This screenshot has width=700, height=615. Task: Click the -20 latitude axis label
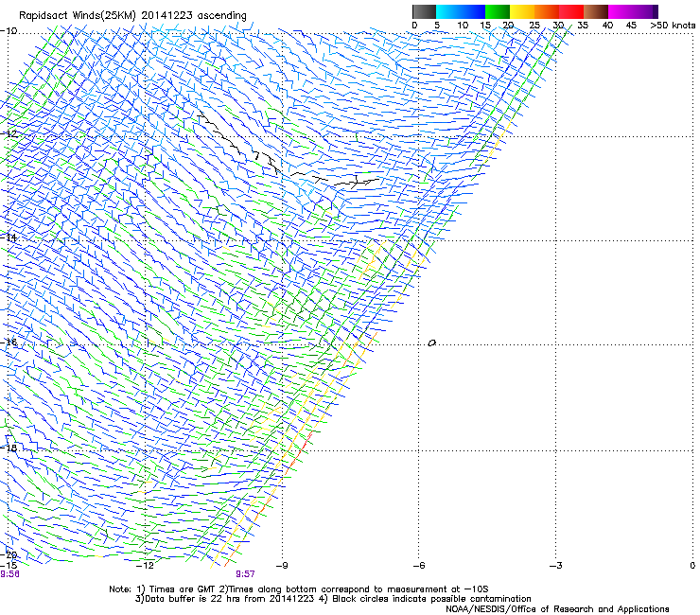[x=9, y=555]
